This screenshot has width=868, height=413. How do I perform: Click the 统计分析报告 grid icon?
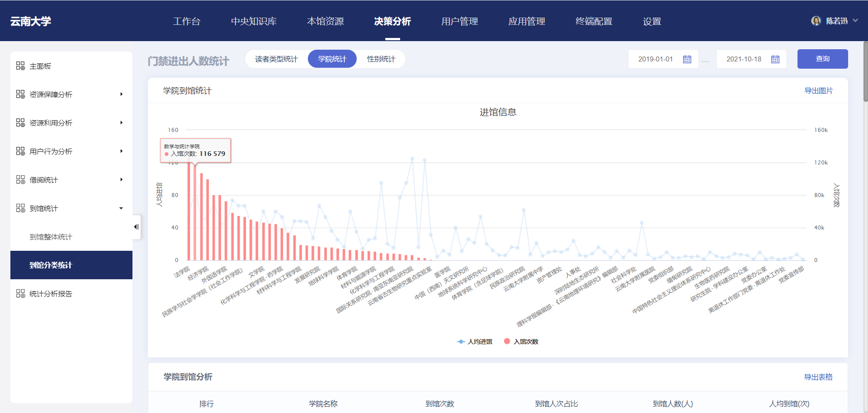tap(20, 294)
